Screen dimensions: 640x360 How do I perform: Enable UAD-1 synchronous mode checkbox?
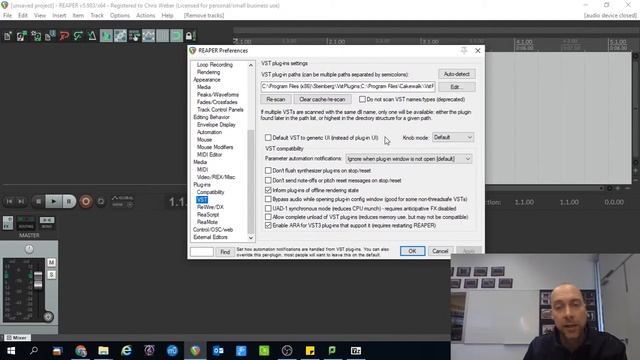(x=268, y=209)
